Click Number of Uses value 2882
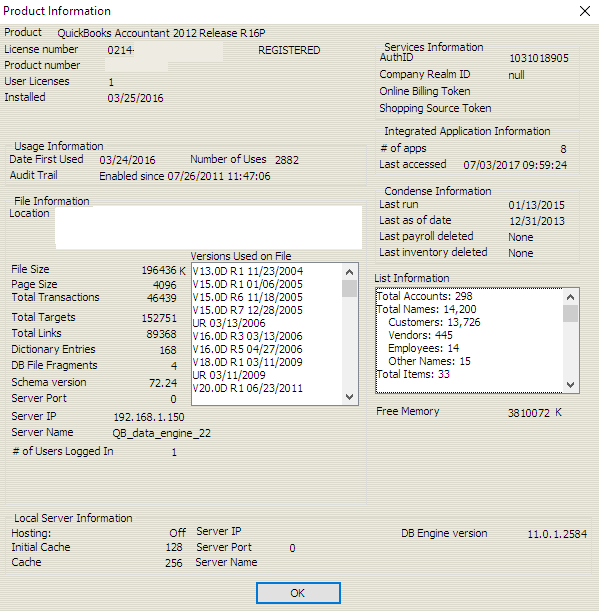The height and width of the screenshot is (611, 599). pyautogui.click(x=287, y=160)
